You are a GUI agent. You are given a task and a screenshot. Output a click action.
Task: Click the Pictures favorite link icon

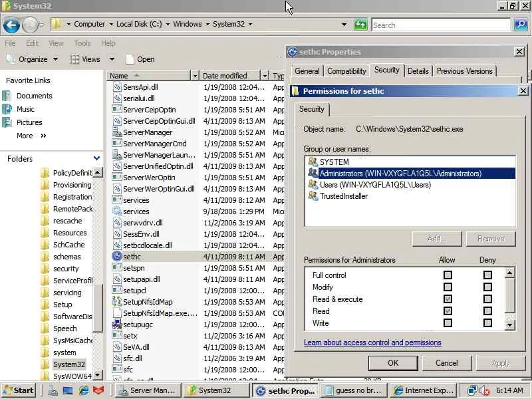(x=7, y=122)
